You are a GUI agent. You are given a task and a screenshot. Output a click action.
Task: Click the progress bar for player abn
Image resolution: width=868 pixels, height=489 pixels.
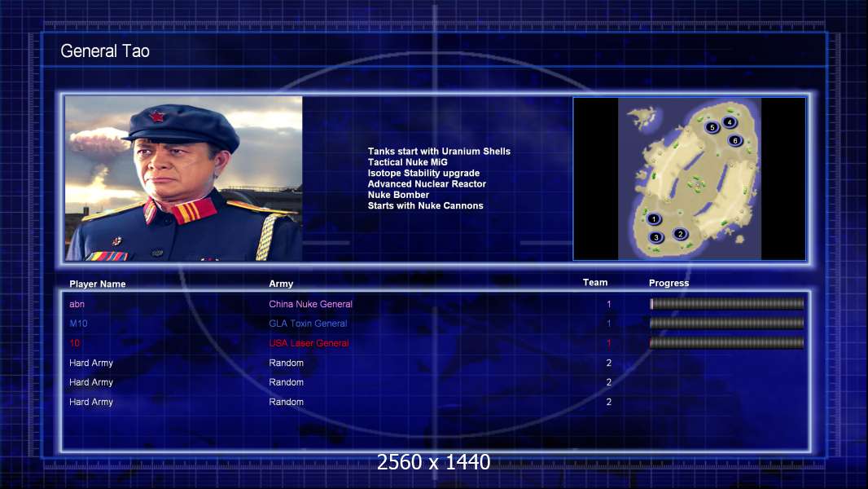727,303
